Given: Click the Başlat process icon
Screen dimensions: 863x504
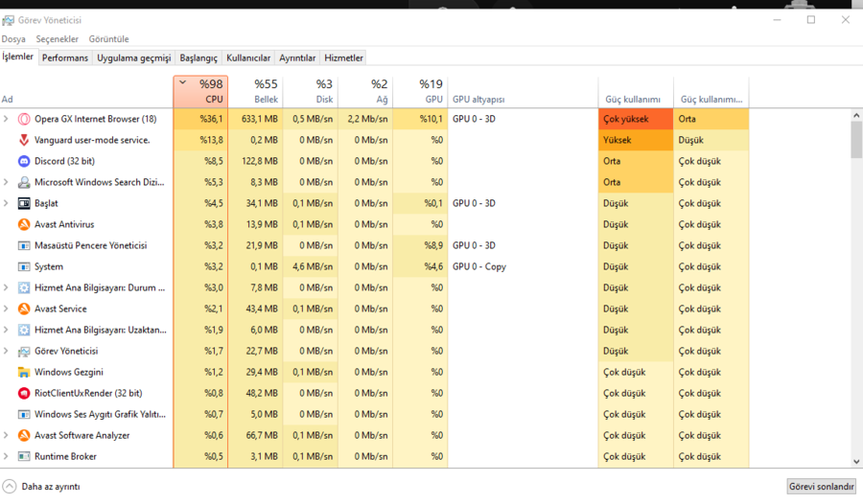Looking at the screenshot, I should pos(24,203).
